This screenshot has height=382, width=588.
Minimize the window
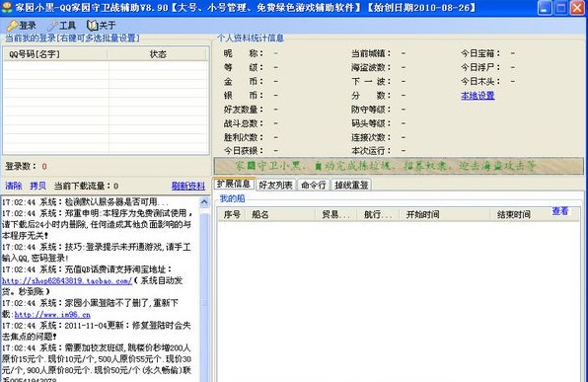coord(545,8)
